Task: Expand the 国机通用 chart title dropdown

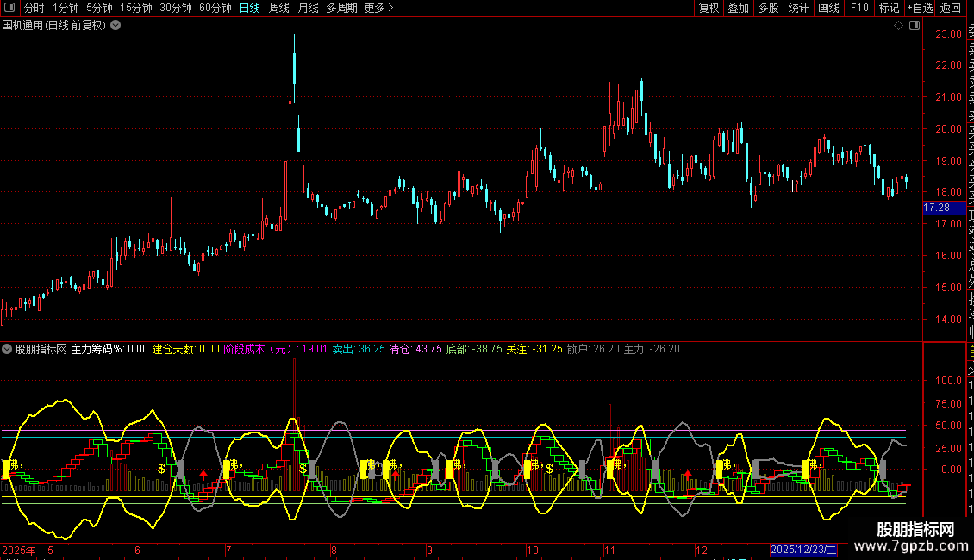Action: point(116,26)
